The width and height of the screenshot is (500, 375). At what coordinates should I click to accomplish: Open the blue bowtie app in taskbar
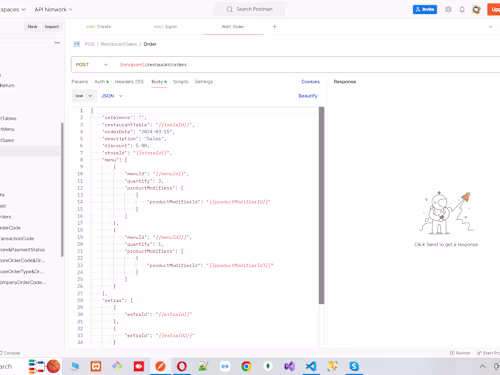pyautogui.click(x=225, y=366)
